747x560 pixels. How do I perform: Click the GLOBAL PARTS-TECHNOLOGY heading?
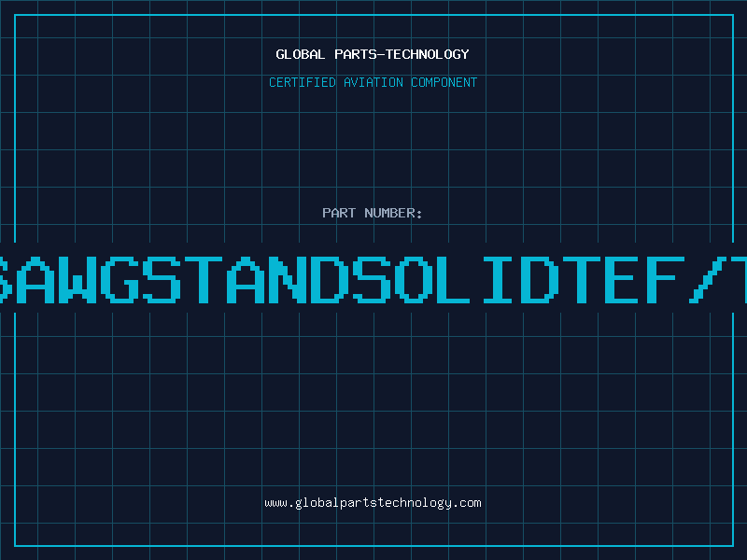click(x=373, y=54)
